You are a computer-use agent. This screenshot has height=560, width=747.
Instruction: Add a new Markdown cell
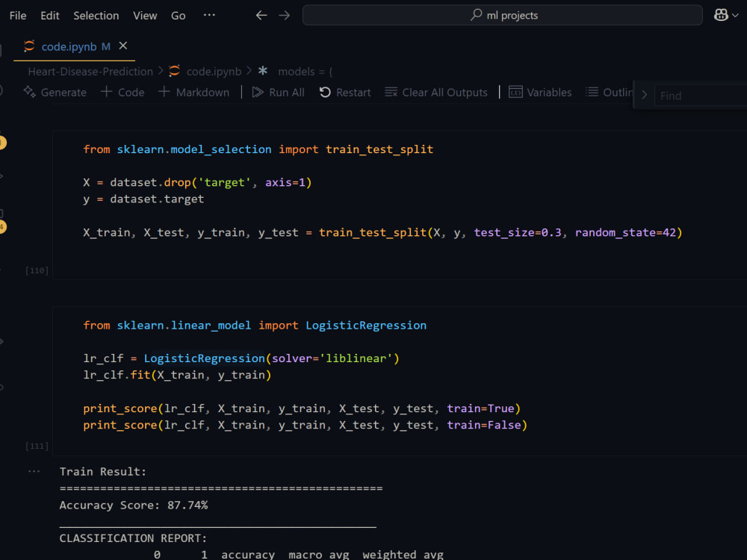click(194, 93)
